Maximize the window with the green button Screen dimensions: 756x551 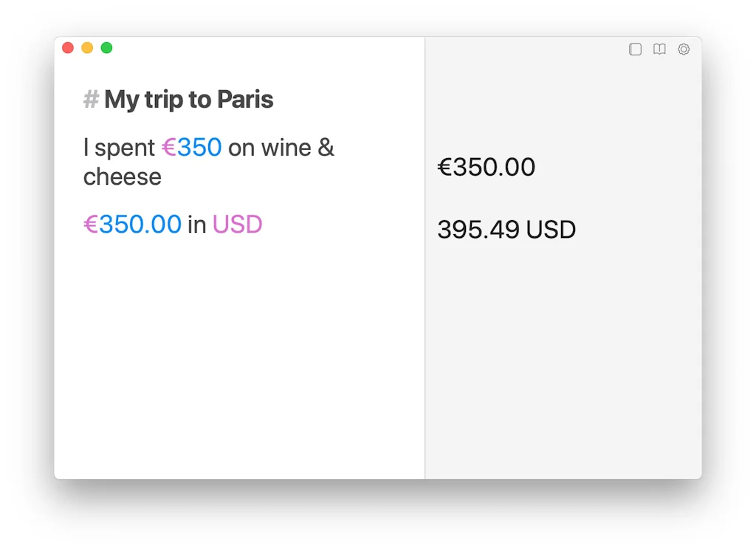[x=106, y=48]
